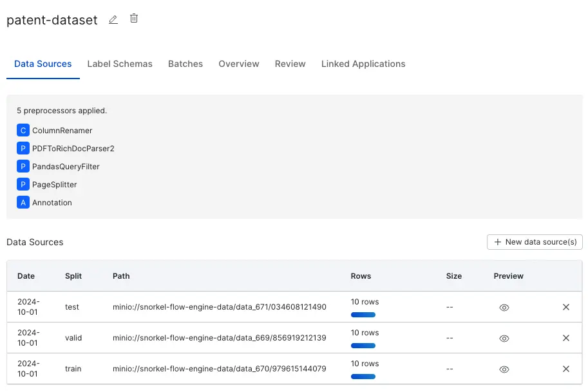Click the path ending in 856919212139

pos(220,338)
